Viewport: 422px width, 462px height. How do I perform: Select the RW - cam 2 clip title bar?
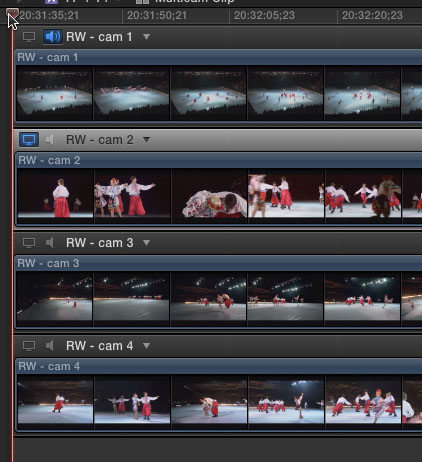coord(219,160)
